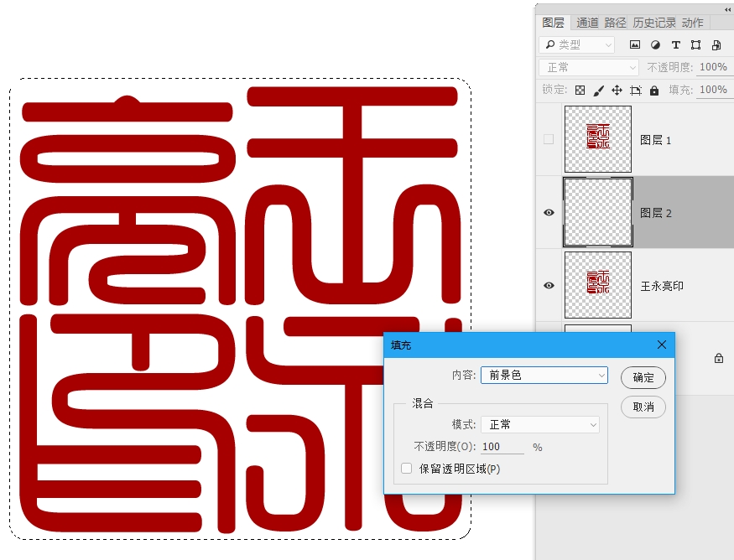Click the shape layers filter icon
Screen dimensions: 734x560
(695, 44)
